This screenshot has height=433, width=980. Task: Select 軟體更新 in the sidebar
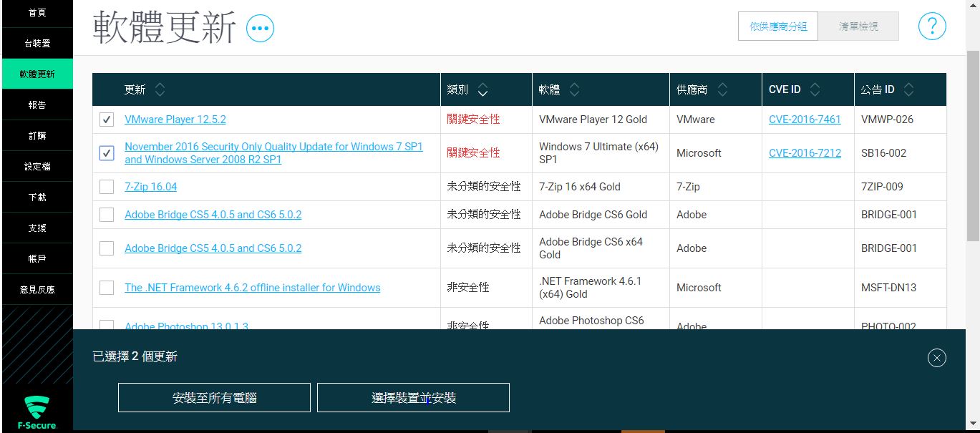[x=37, y=74]
